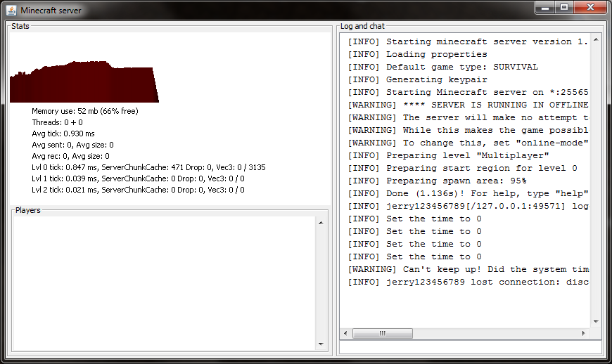This screenshot has width=612, height=364.
Task: Click the Java icon in the title bar
Action: coord(12,11)
